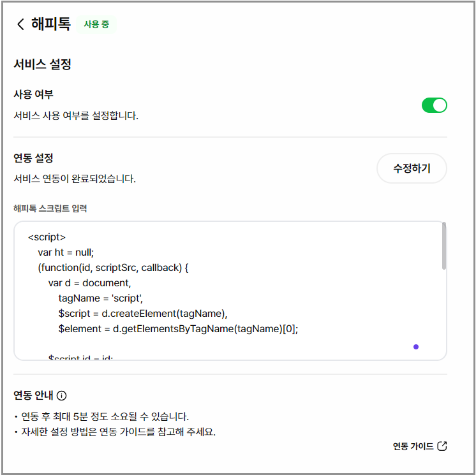This screenshot has height=475, width=476.
Task: Select the text 서비스 사용 여부를 설정합니다.
Action: tap(76, 115)
